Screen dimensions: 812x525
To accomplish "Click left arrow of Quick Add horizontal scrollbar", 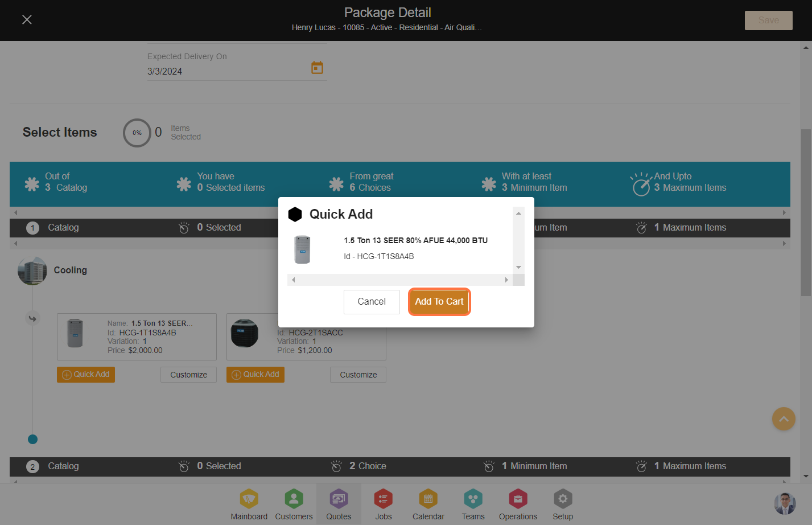I will pyautogui.click(x=294, y=280).
